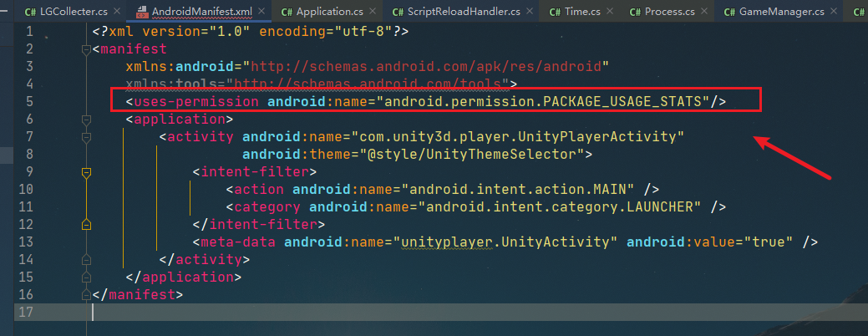Image resolution: width=868 pixels, height=336 pixels.
Task: Click the C# icon on Application.cs tab
Action: click(287, 12)
